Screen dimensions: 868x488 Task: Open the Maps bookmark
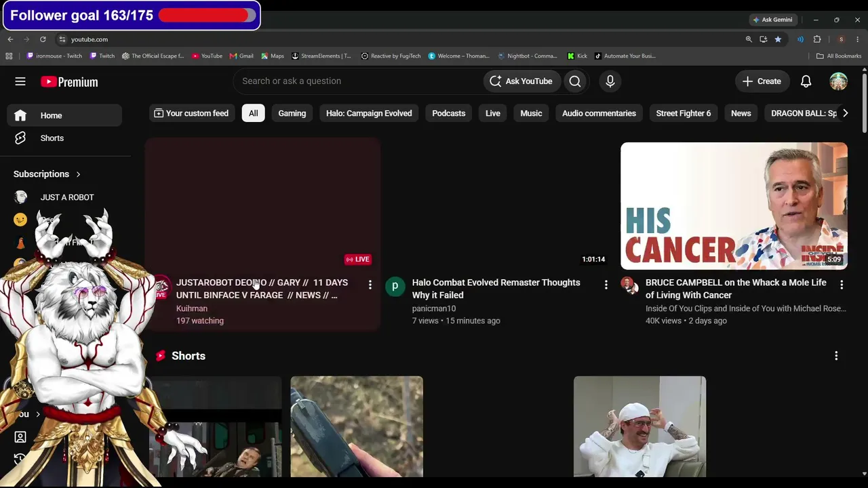point(273,56)
